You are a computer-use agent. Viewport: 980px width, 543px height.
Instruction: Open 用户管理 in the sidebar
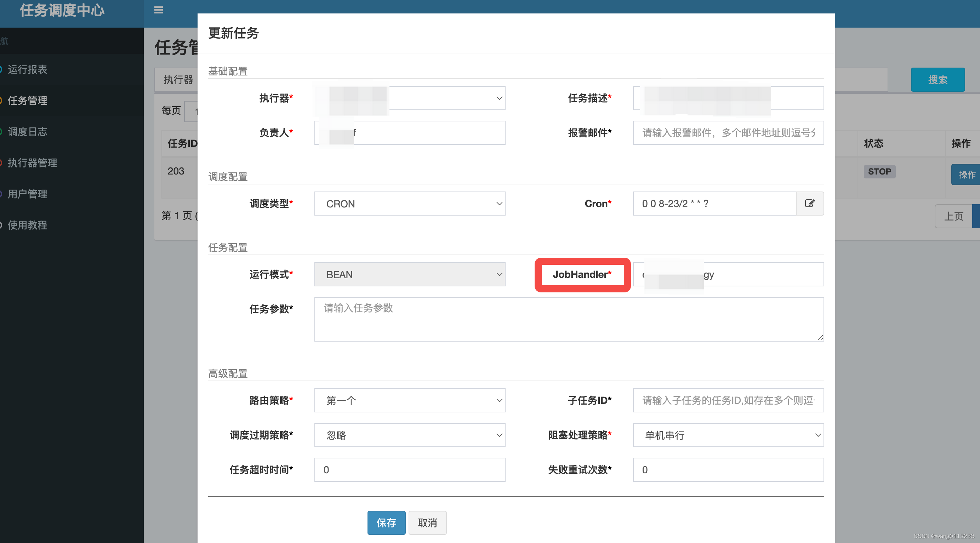coord(27,194)
